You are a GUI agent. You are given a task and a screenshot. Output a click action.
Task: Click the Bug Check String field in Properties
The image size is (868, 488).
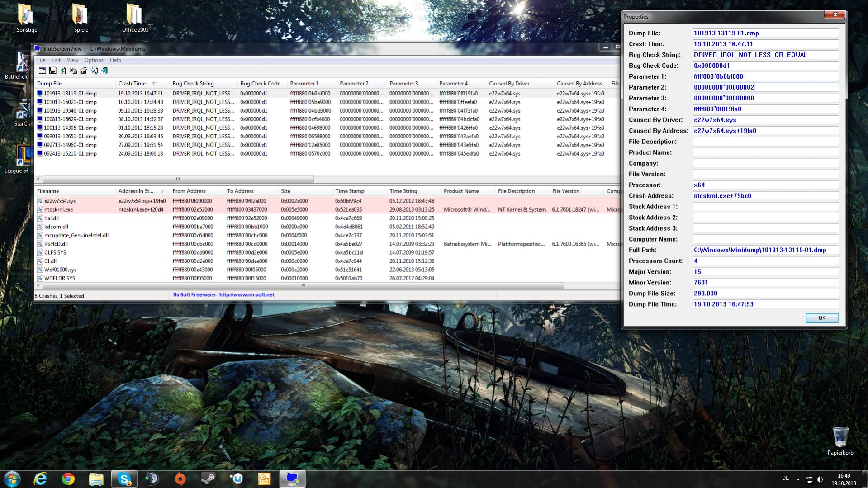(765, 55)
